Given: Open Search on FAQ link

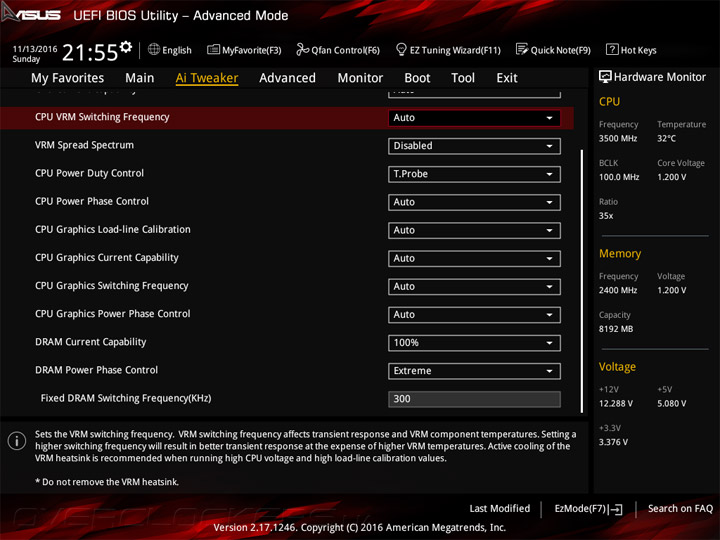Looking at the screenshot, I should point(680,508).
